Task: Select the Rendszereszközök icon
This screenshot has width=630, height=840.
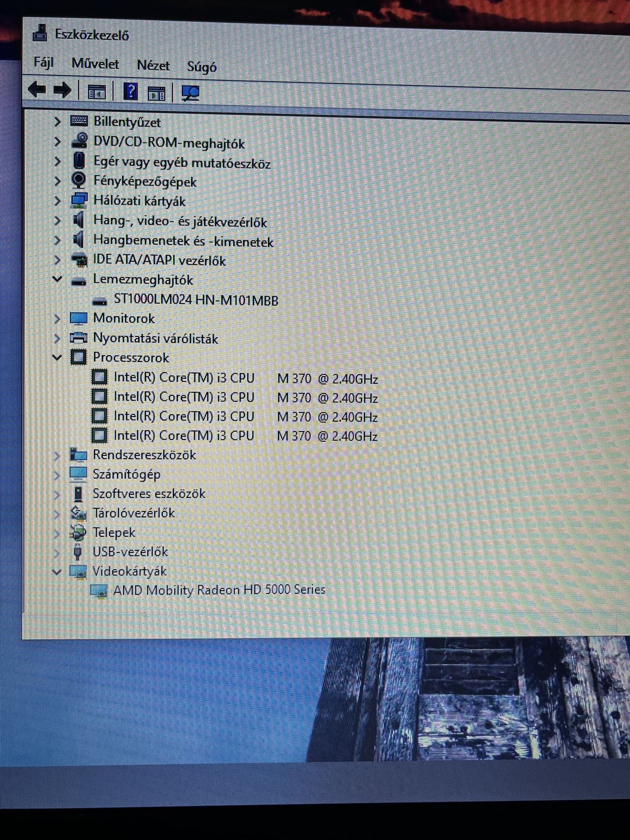Action: point(78,454)
